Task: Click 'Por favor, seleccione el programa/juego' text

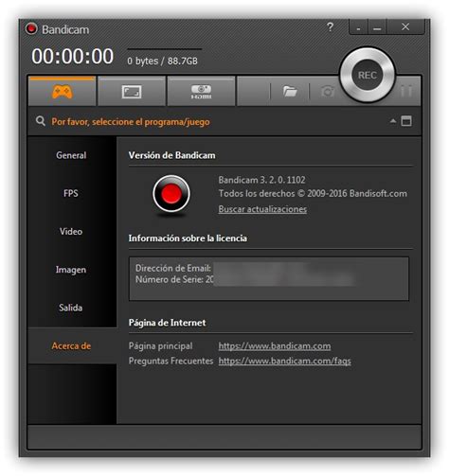Action: click(x=131, y=122)
